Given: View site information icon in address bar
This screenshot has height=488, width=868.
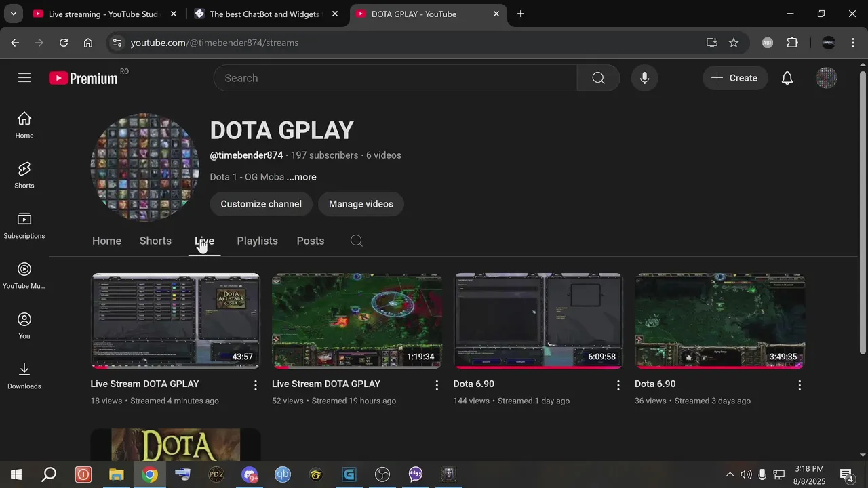Looking at the screenshot, I should [117, 43].
